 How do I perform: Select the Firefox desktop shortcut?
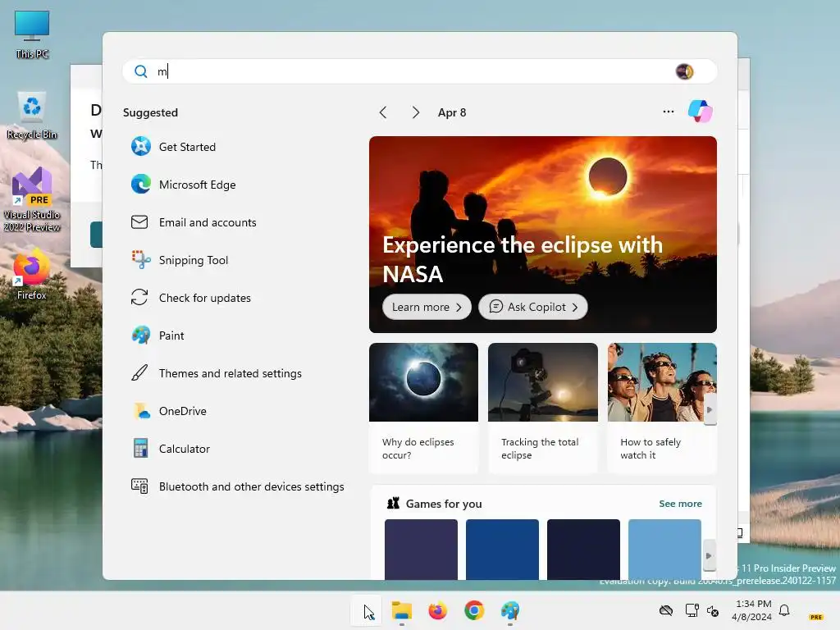(32, 274)
